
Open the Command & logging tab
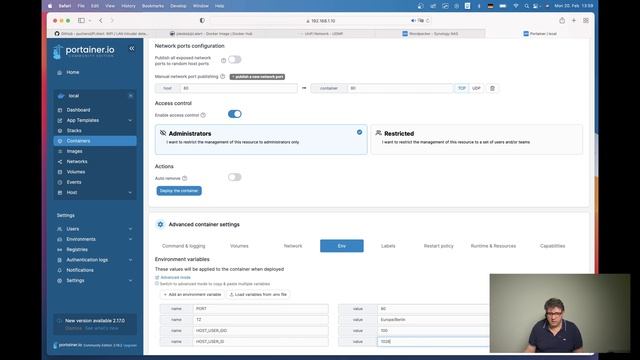(184, 246)
